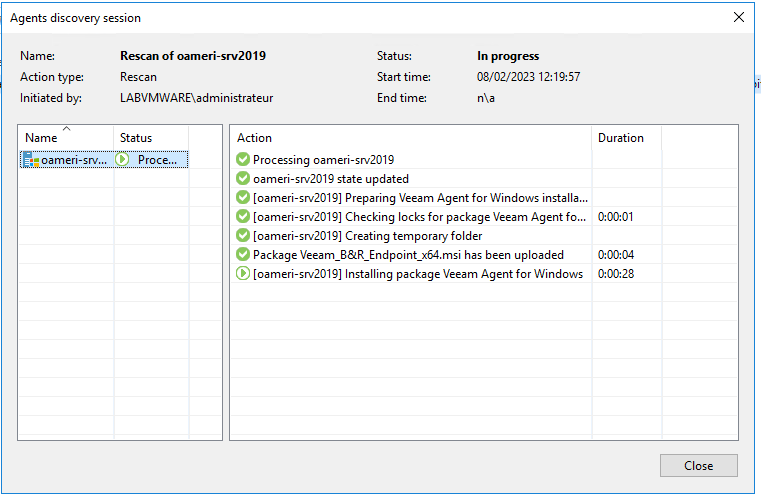This screenshot has height=497, width=761.
Task: Click the Action column header
Action: pyautogui.click(x=411, y=138)
